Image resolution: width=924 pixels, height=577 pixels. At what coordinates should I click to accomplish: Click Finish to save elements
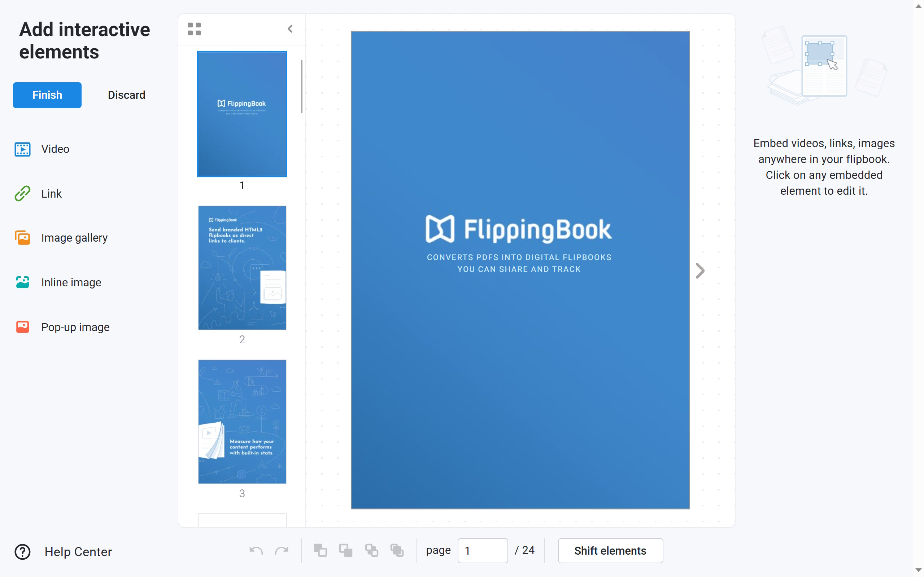click(47, 95)
